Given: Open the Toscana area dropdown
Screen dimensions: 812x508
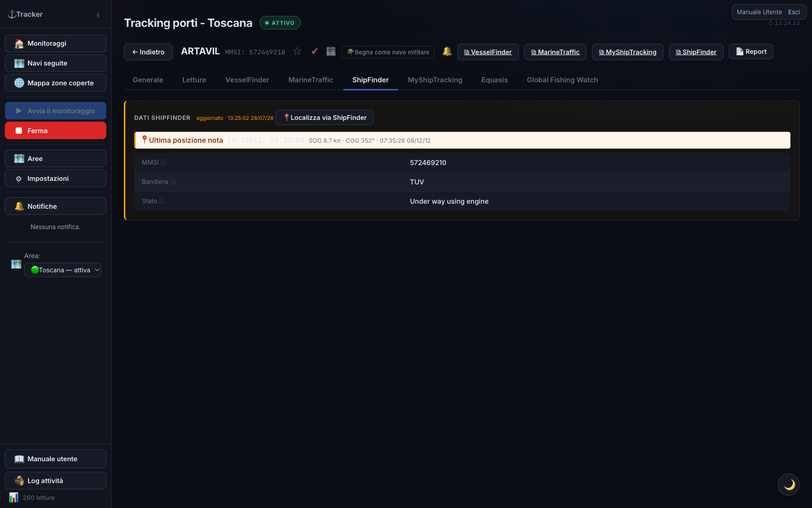Looking at the screenshot, I should pos(63,270).
